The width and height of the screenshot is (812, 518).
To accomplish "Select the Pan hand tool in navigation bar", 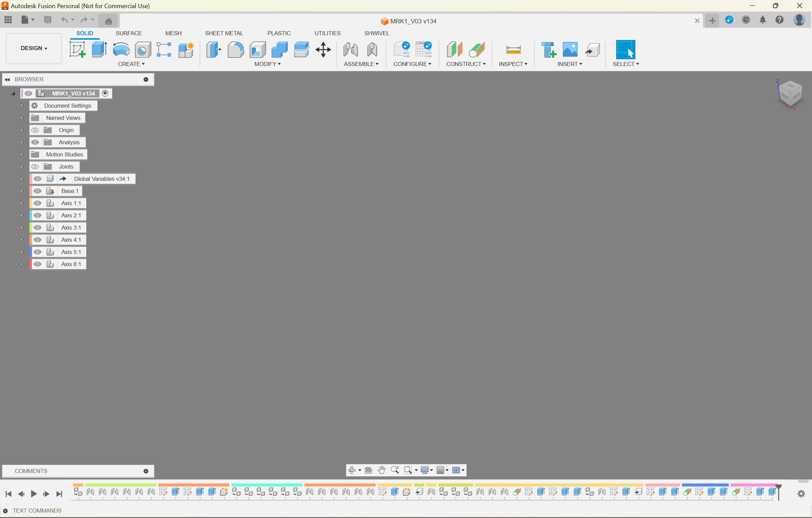I will 382,470.
